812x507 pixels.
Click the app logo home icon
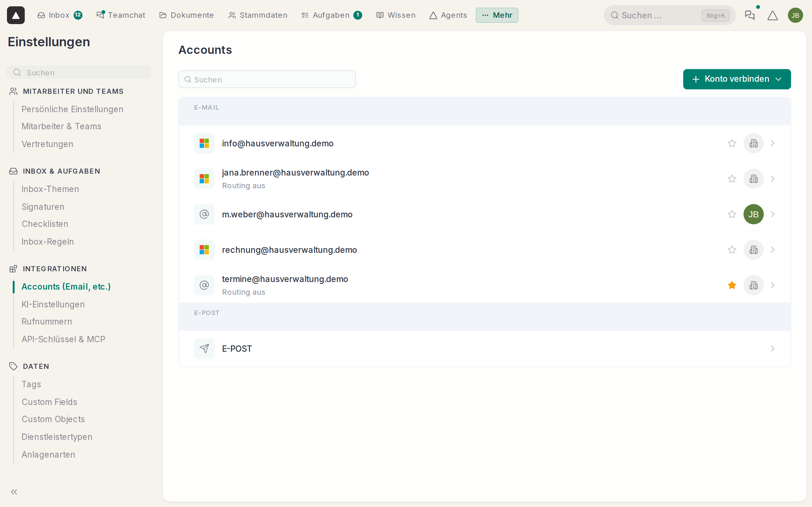coord(16,15)
